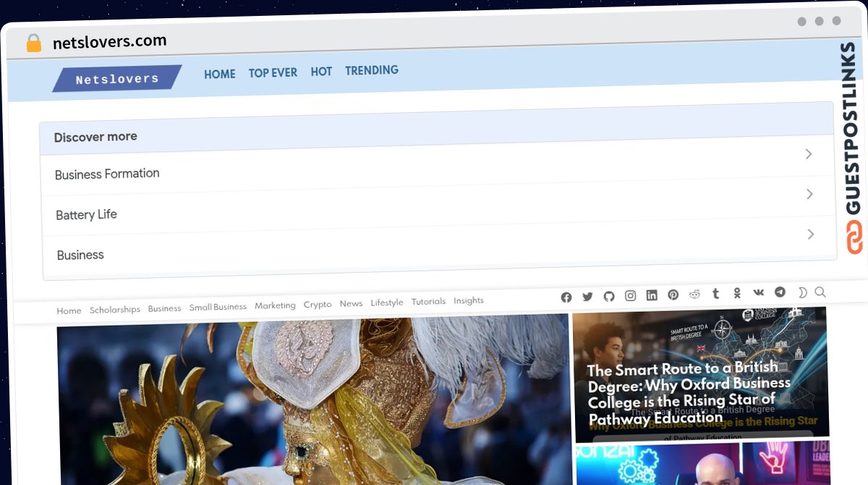Open the Lifestyle category

(387, 303)
